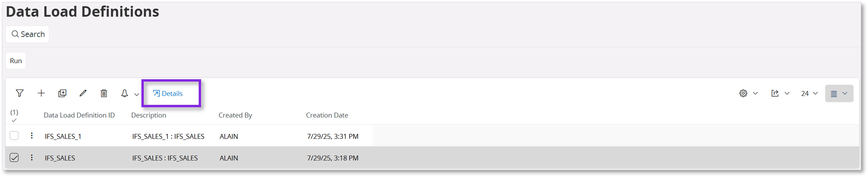This screenshot has width=868, height=177.
Task: Click the Run button
Action: pyautogui.click(x=16, y=61)
